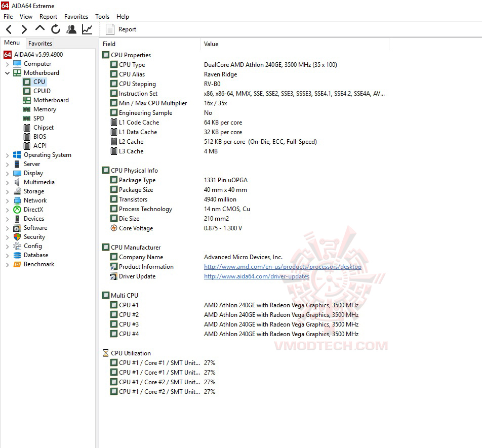The image size is (482, 448).
Task: Select the AIDA64 v5.99.4900 root node
Action: click(38, 54)
